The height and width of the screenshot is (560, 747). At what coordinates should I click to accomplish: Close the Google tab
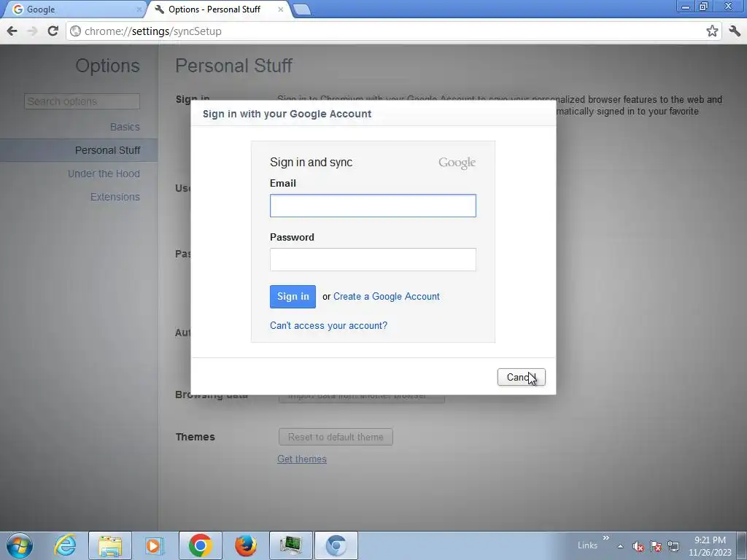(x=139, y=9)
